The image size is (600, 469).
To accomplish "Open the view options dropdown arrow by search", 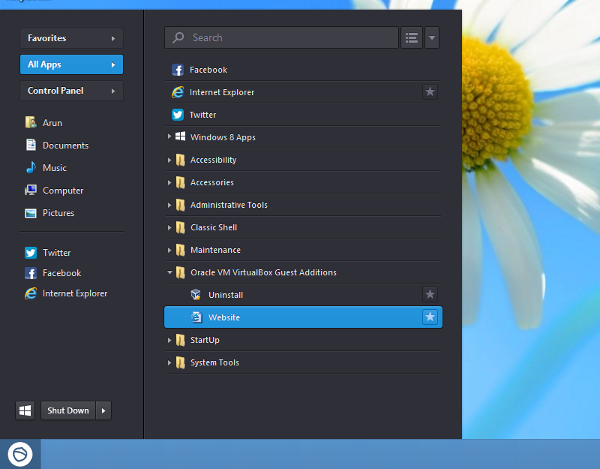I will [432, 37].
